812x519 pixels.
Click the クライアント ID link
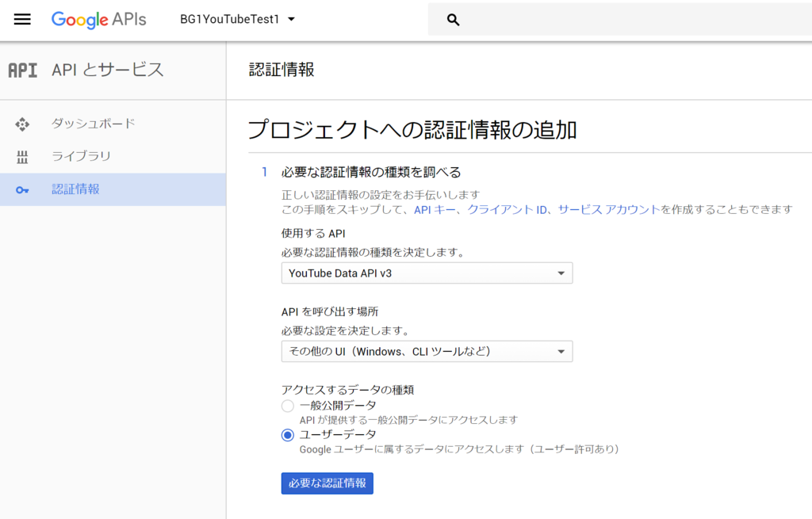(507, 209)
